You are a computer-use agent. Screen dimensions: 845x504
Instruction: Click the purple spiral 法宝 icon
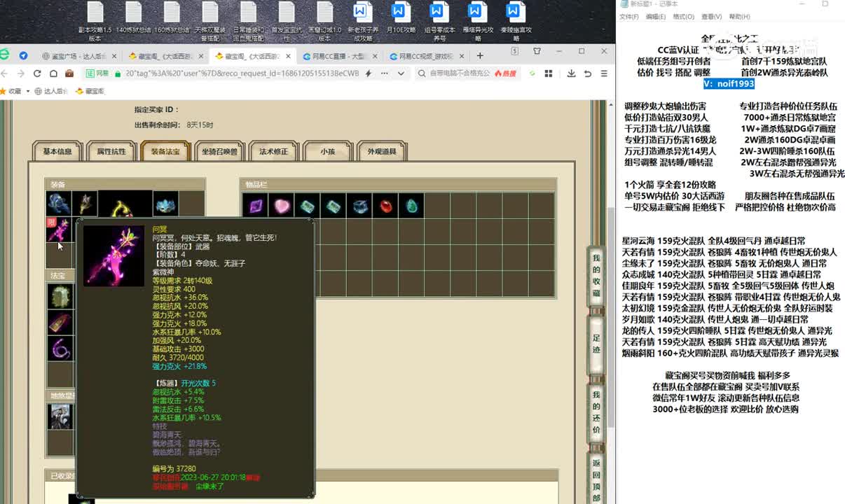pyautogui.click(x=60, y=348)
